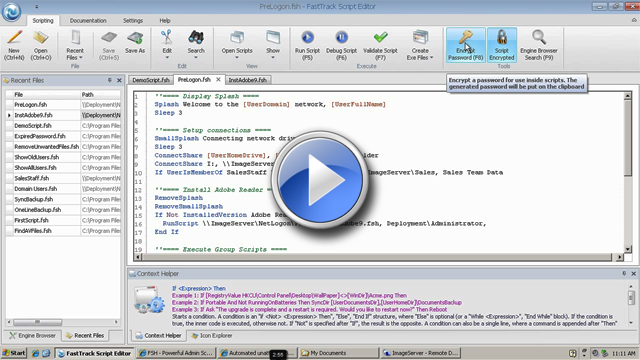Start Debug Script (F6) tool
The width and height of the screenshot is (640, 360).
[x=341, y=38]
